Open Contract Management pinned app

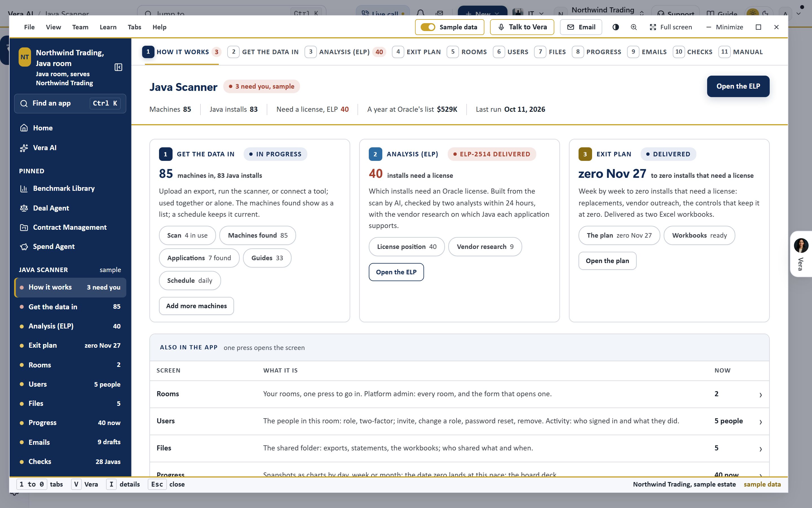click(x=70, y=227)
